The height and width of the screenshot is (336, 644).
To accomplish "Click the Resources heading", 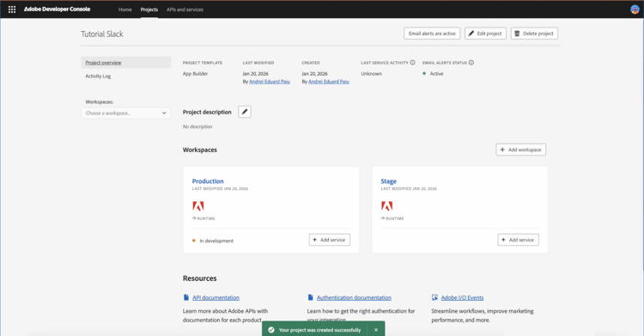I will click(199, 278).
